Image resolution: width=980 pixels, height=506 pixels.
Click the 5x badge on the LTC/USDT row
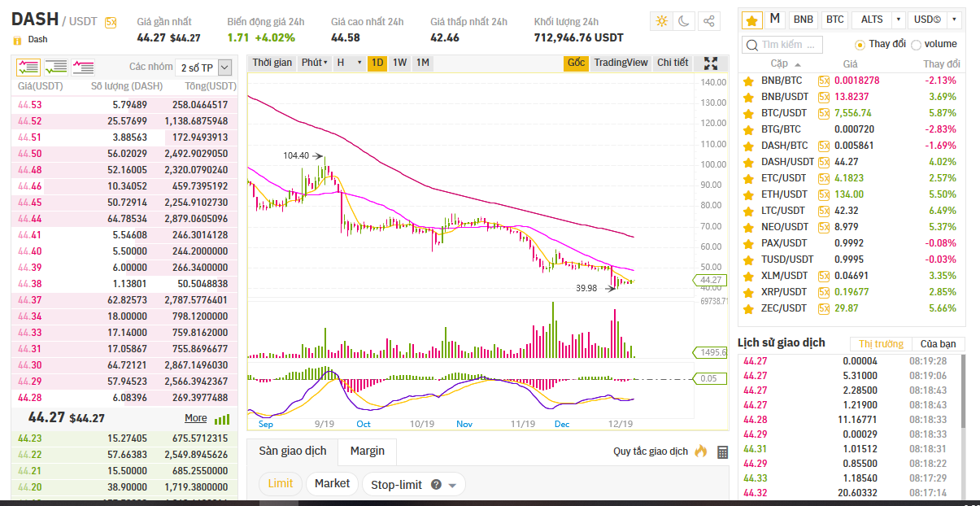(824, 211)
